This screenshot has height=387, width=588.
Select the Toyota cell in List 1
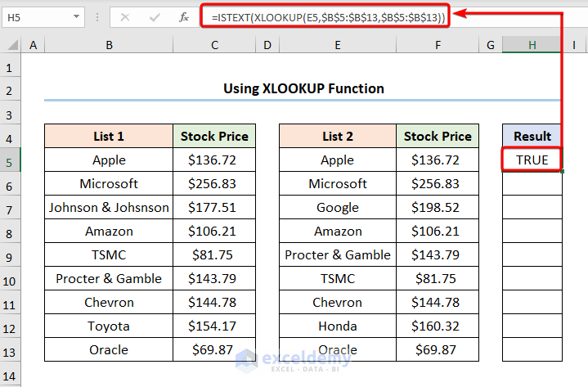109,326
